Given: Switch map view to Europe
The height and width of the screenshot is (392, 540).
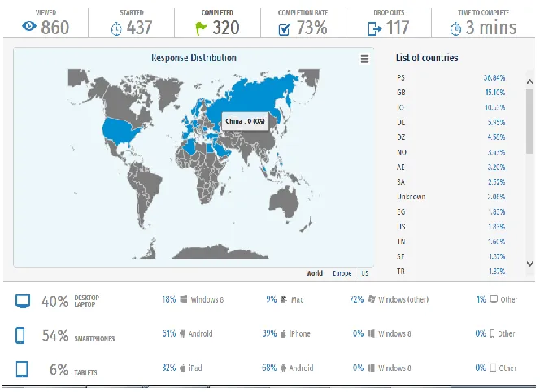Looking at the screenshot, I should click(342, 273).
